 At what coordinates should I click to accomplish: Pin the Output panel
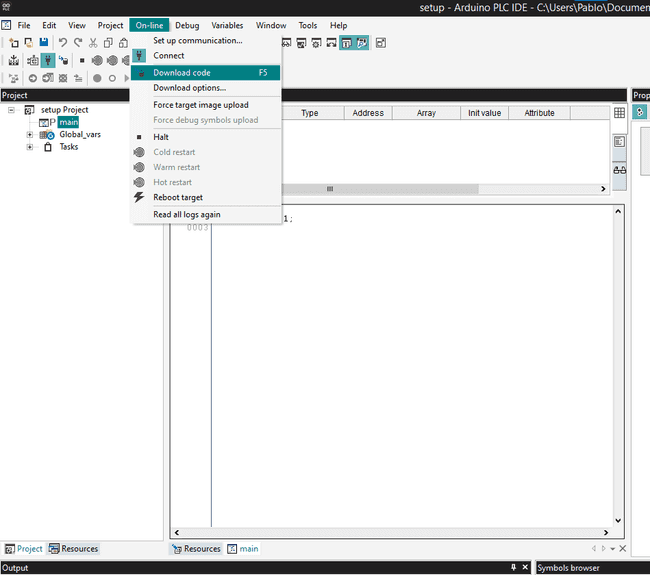[514, 568]
